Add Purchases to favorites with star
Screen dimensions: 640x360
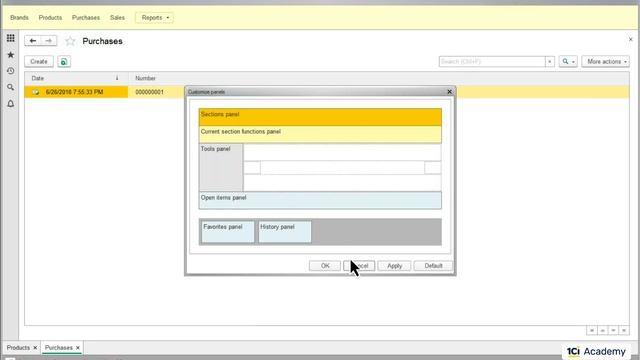70,41
